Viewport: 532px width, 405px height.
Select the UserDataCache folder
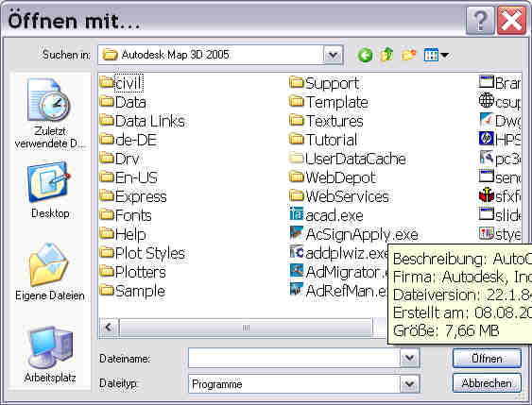348,159
